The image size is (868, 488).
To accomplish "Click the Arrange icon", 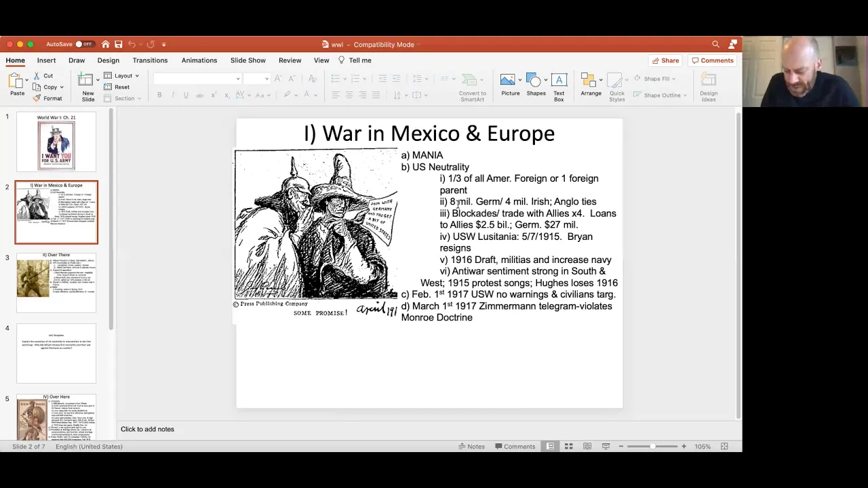I will [591, 85].
